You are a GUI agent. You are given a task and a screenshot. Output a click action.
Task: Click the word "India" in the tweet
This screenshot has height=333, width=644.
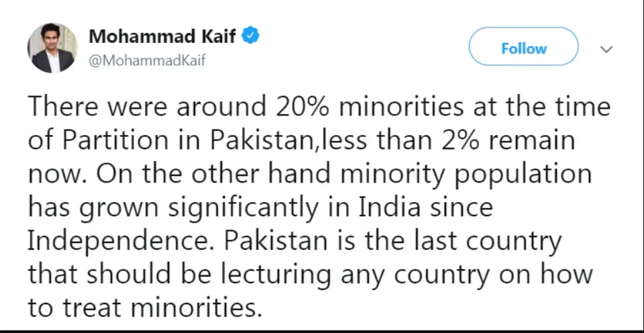390,208
